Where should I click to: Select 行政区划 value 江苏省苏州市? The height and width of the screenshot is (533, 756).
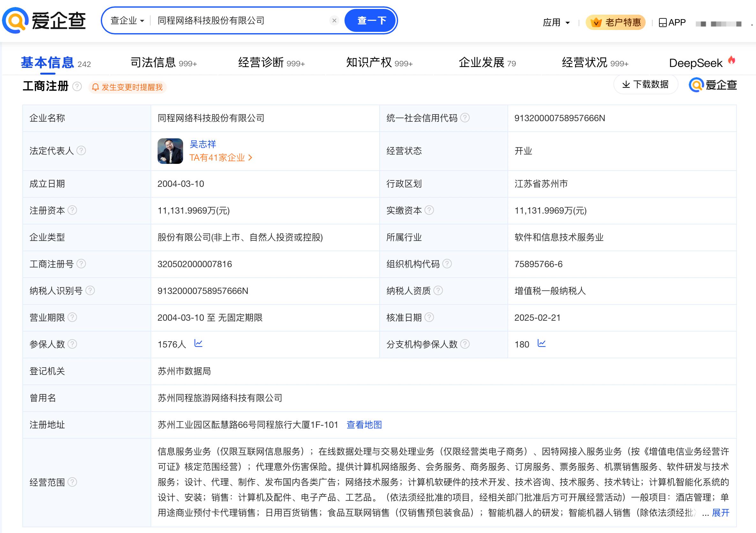[541, 184]
